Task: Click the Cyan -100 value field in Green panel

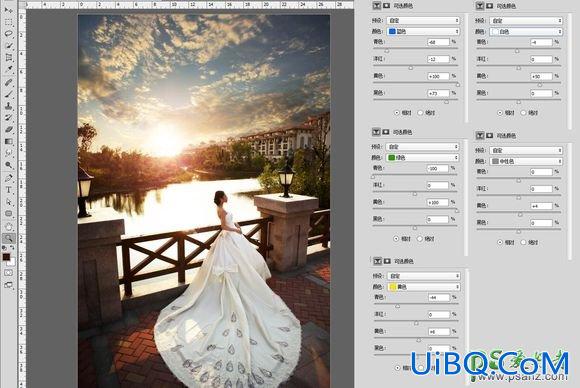Action: pos(437,168)
